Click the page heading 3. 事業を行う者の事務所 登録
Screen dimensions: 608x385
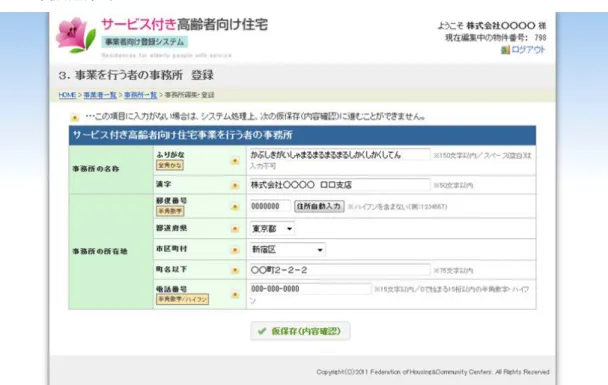[x=136, y=75]
